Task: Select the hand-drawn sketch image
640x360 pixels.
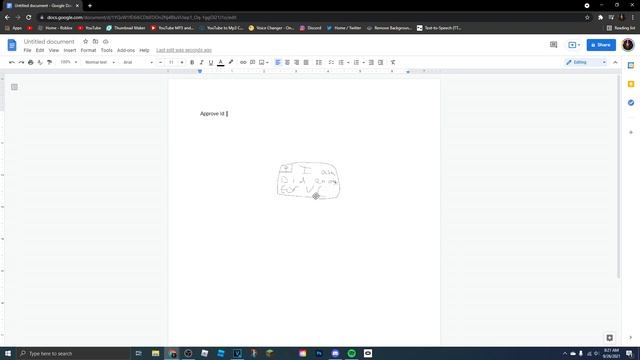Action: (308, 180)
